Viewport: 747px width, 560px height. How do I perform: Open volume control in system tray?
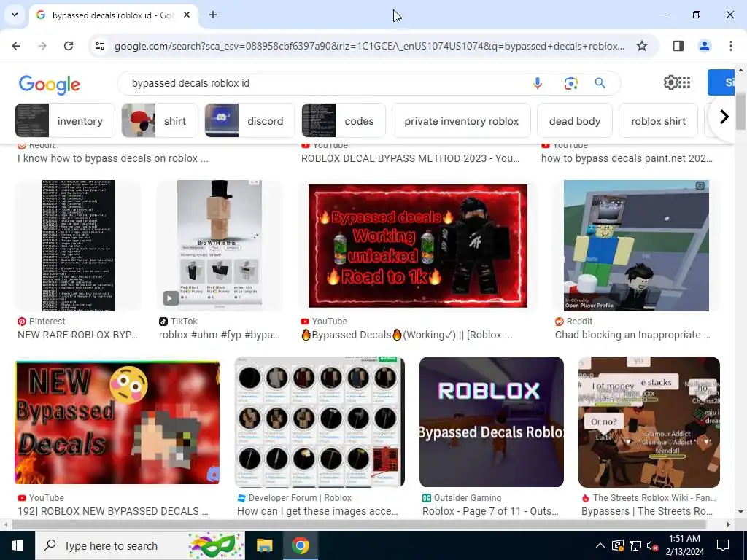(652, 545)
